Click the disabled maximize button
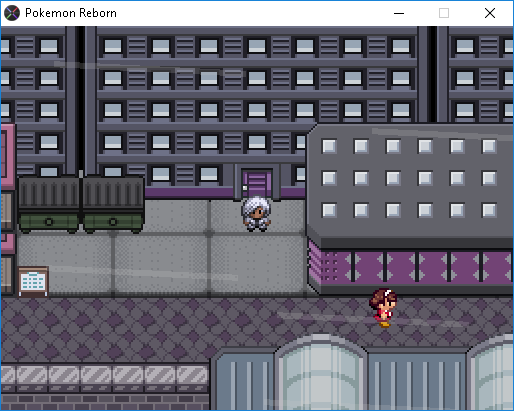Viewport: 514px width, 411px height. point(444,13)
